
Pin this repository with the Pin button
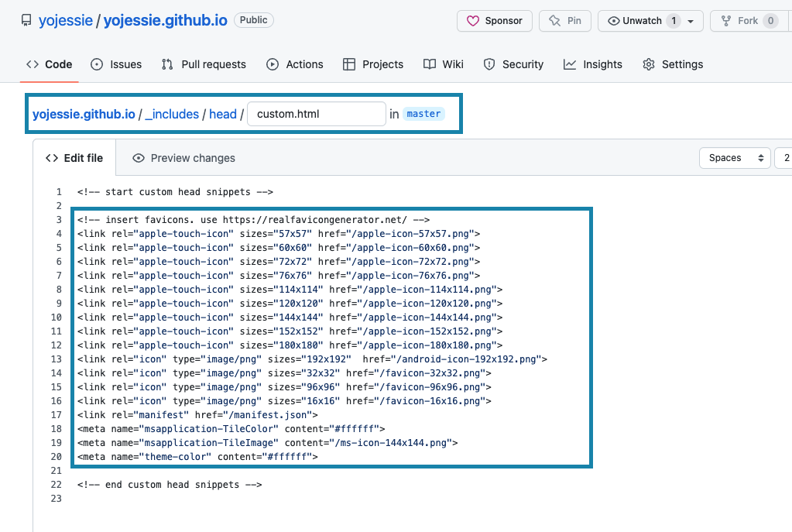click(564, 21)
